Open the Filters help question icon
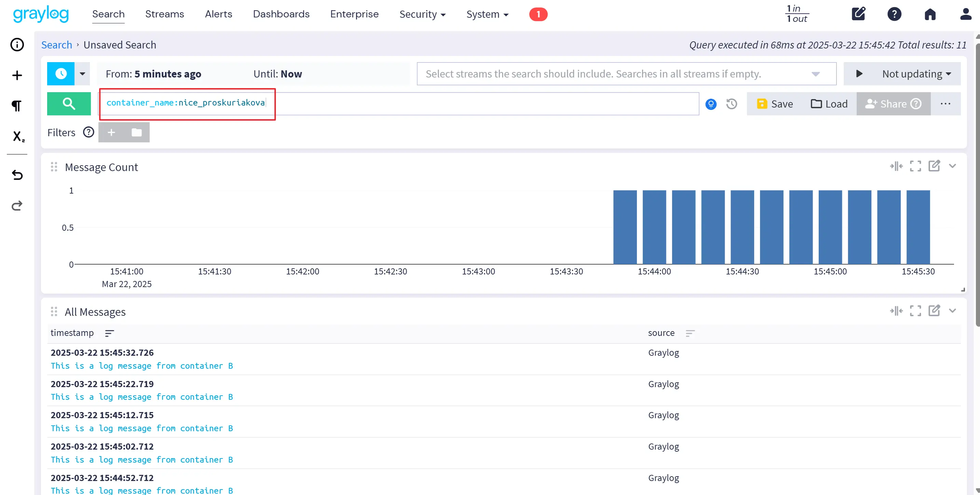This screenshot has width=980, height=495. coord(88,132)
